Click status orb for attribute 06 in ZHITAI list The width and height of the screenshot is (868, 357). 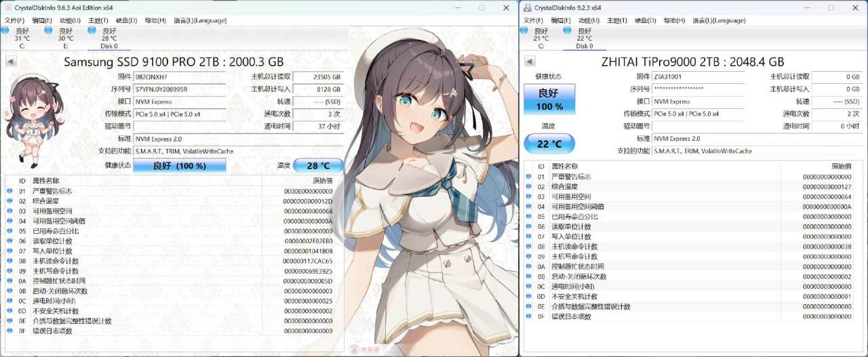(527, 226)
